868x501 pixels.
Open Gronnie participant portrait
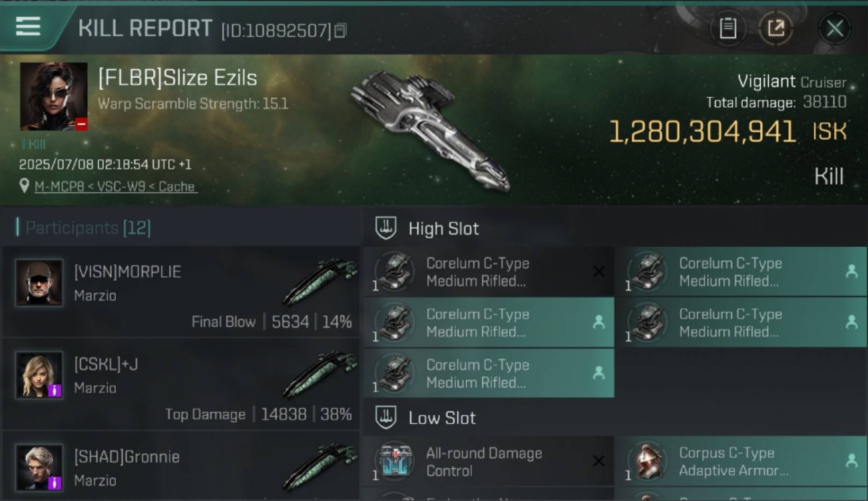point(39,467)
